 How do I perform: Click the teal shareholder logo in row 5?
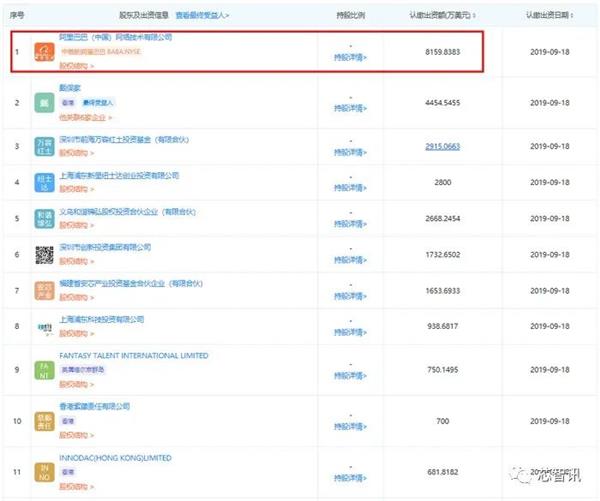point(44,219)
